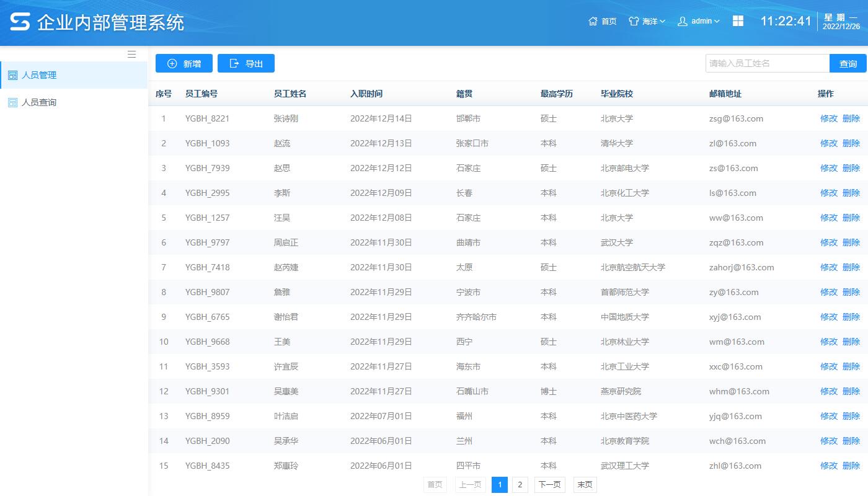Viewport: 868px width, 496px height.
Task: Click the 人员管理 sidebar panel icon
Action: tap(12, 74)
